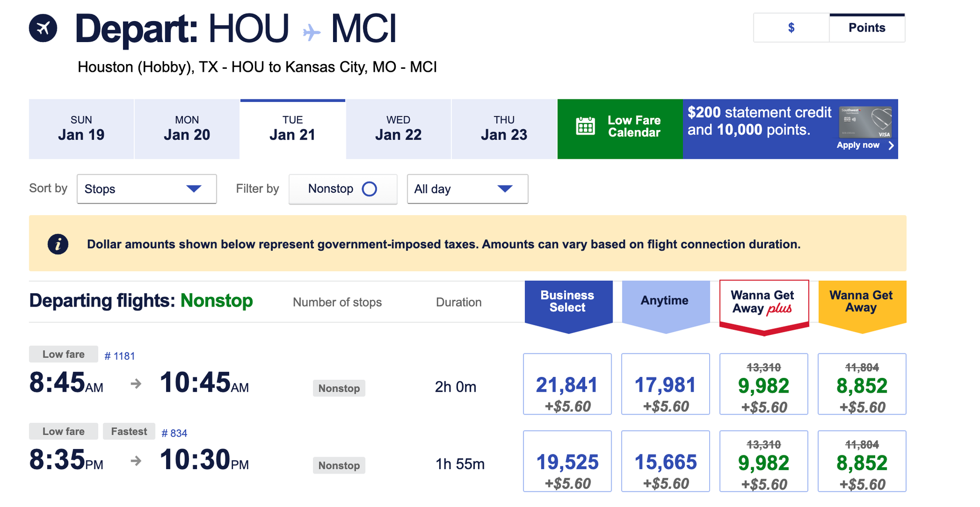Open the Low Fare Calendar via calendar icon

coord(585,126)
